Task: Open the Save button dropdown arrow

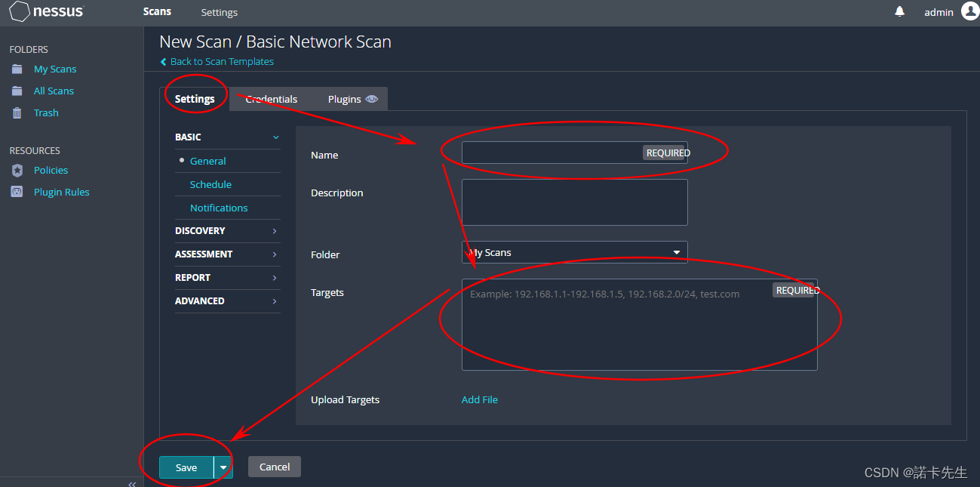Action: [x=223, y=467]
